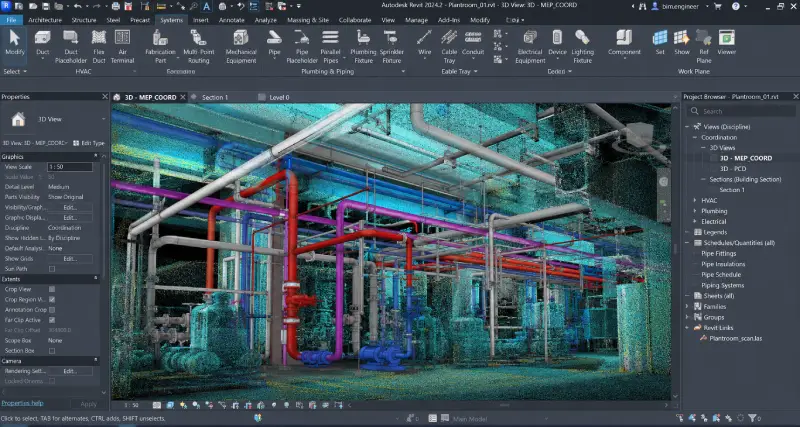
Task: Open the Component tool
Action: tap(624, 43)
